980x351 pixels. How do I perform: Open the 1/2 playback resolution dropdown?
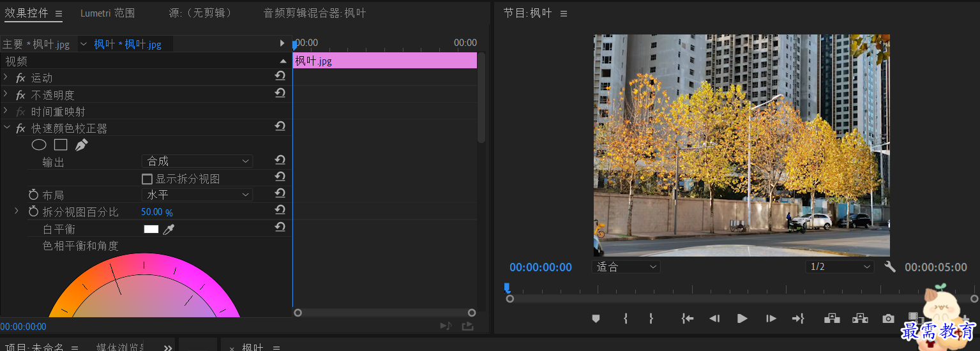point(840,267)
